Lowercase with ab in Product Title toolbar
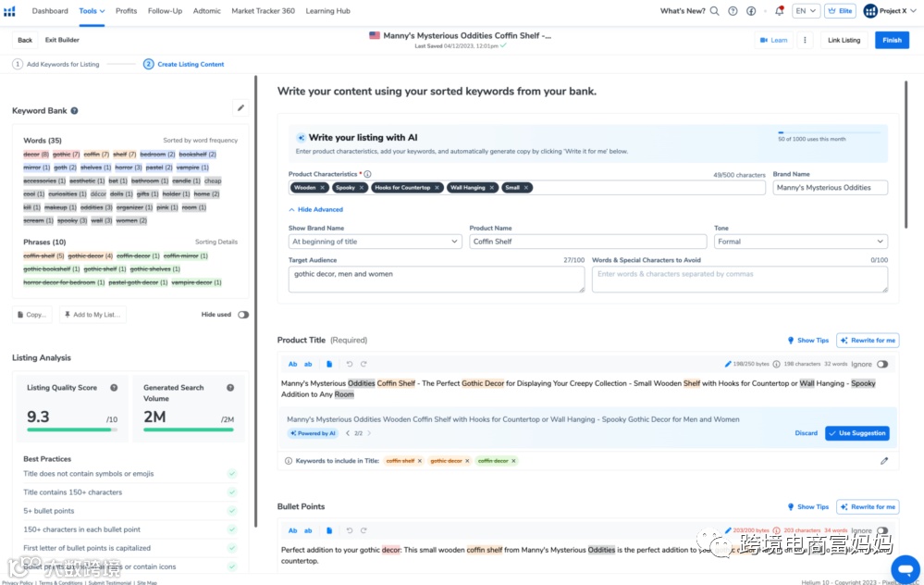The width and height of the screenshot is (924, 585). [x=308, y=364]
